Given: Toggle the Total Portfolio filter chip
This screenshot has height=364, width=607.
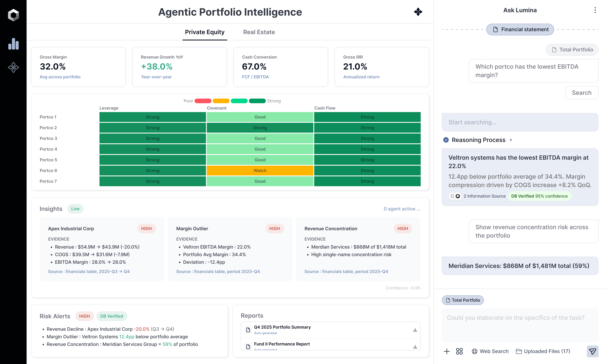Looking at the screenshot, I should 463,300.
